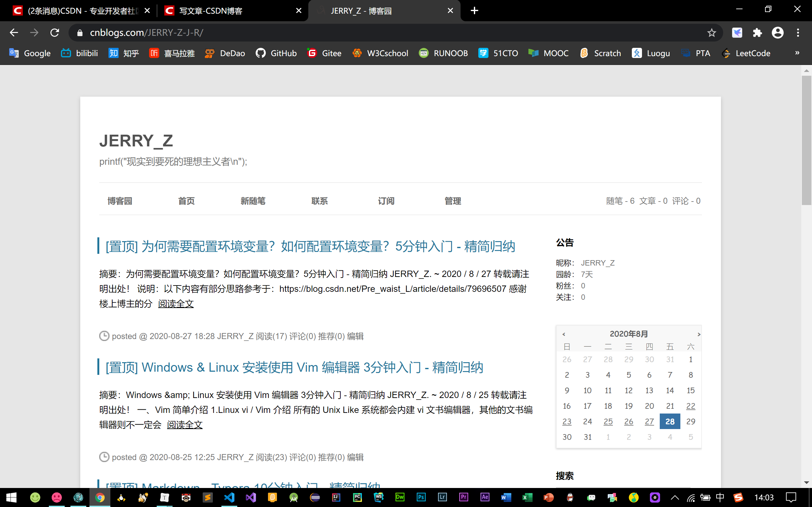This screenshot has width=812, height=507.
Task: Open the browser extensions puzzle icon
Action: click(x=757, y=33)
